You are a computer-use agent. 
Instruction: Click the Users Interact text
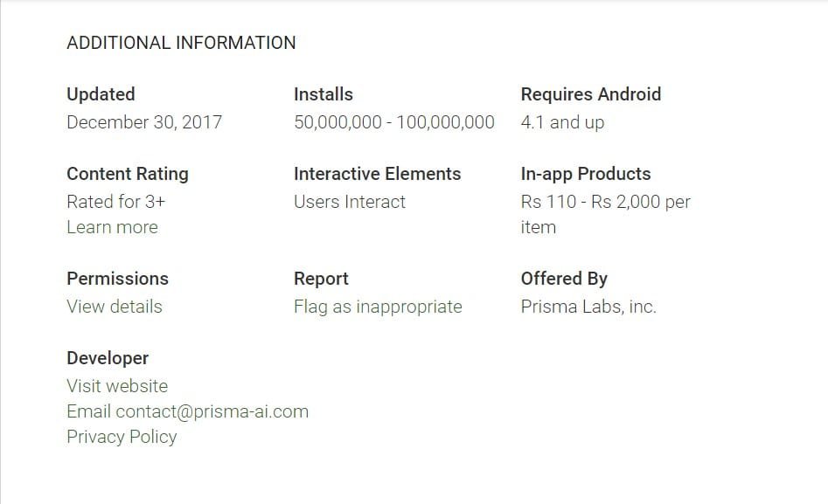click(350, 202)
